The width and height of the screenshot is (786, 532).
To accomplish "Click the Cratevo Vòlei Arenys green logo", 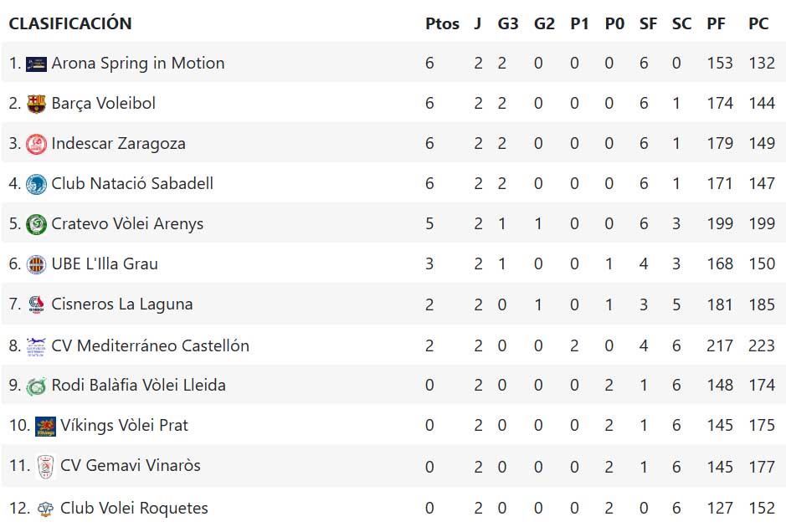I will [36, 224].
